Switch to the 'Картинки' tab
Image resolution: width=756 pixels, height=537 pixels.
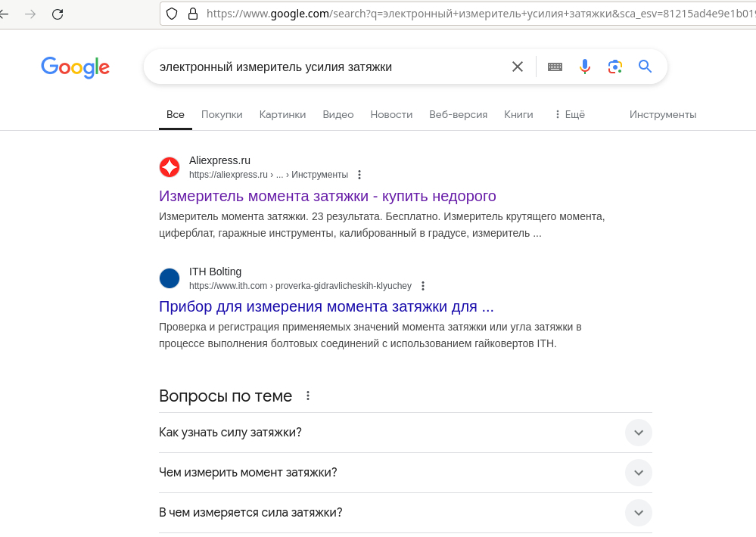coord(282,114)
